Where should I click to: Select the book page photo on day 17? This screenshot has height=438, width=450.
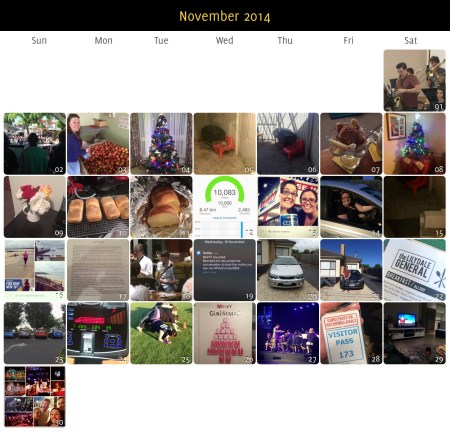[x=98, y=270]
